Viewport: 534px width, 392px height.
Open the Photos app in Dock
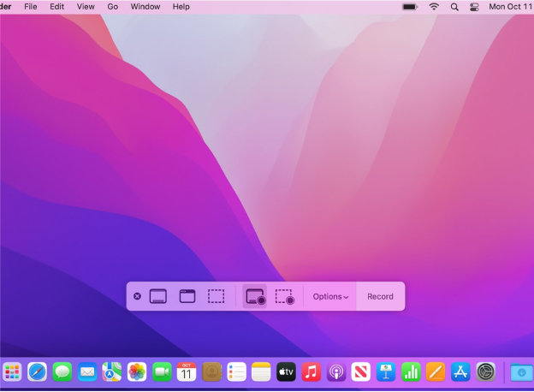(137, 372)
